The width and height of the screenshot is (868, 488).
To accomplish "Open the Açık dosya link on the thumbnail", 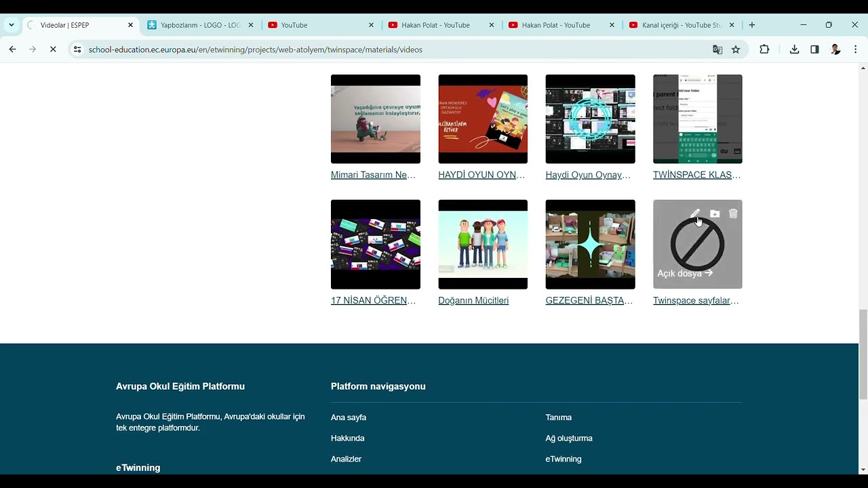I will click(x=685, y=273).
